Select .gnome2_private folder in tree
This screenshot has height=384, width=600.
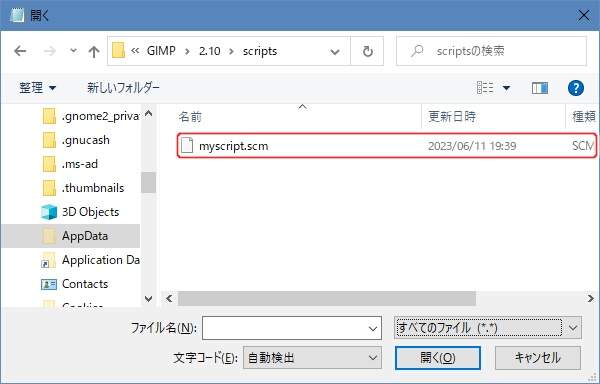(90, 116)
